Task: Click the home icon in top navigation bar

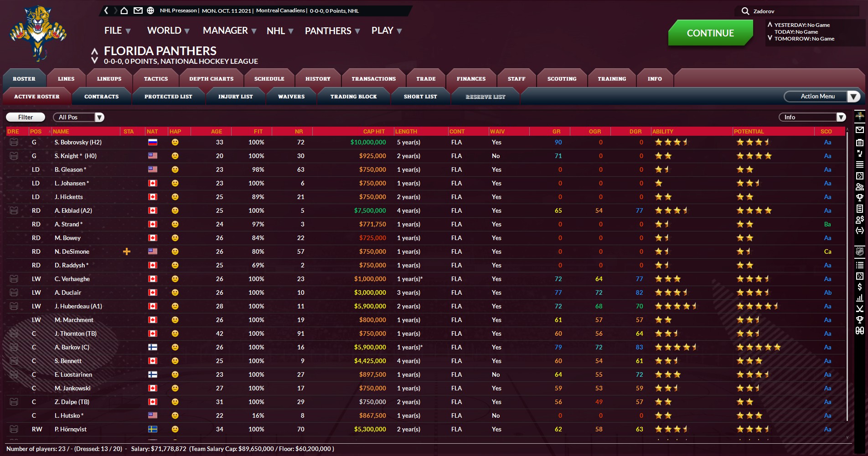Action: tap(124, 10)
